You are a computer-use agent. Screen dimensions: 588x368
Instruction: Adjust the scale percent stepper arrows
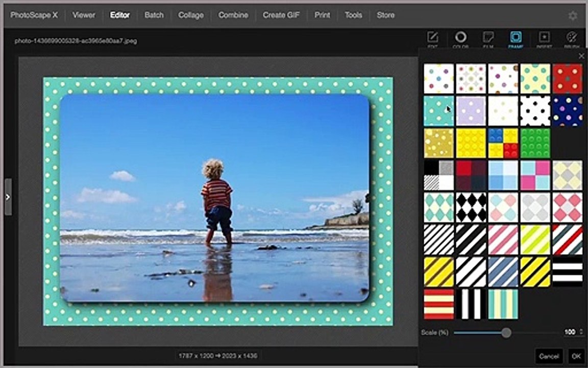click(582, 332)
